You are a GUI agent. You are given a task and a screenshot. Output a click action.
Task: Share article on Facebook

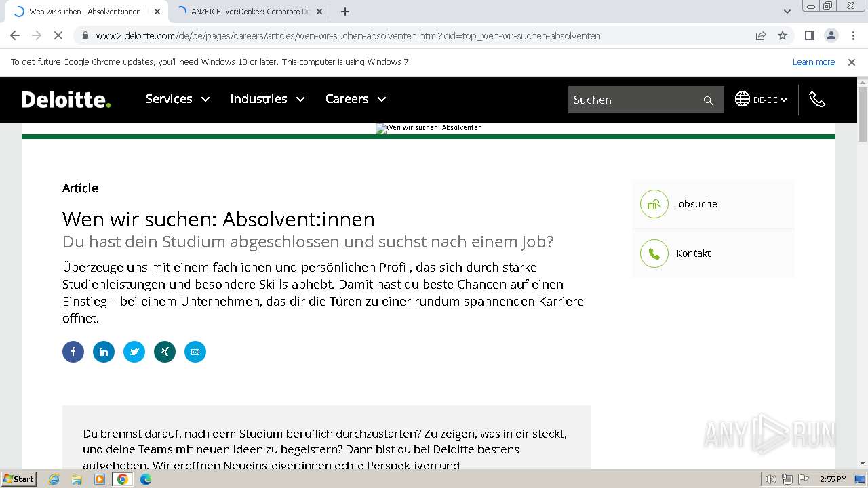pos(73,352)
